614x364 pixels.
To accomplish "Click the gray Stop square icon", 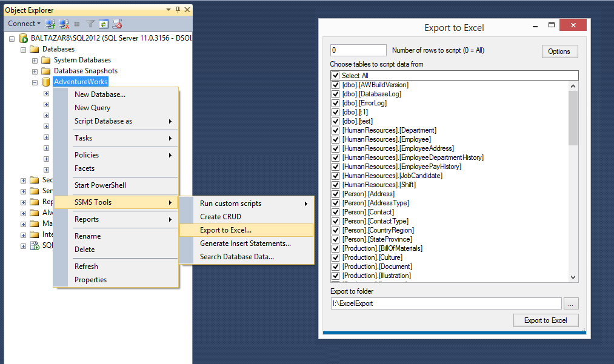I will (x=77, y=24).
